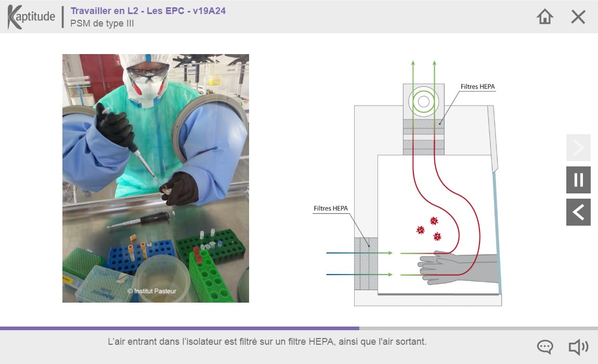The height and width of the screenshot is (364, 598).
Task: Click the green circular fan atop the diagram
Action: pyautogui.click(x=423, y=101)
